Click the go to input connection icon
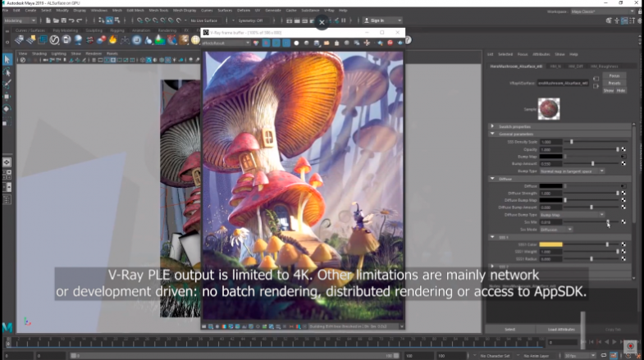 click(596, 79)
